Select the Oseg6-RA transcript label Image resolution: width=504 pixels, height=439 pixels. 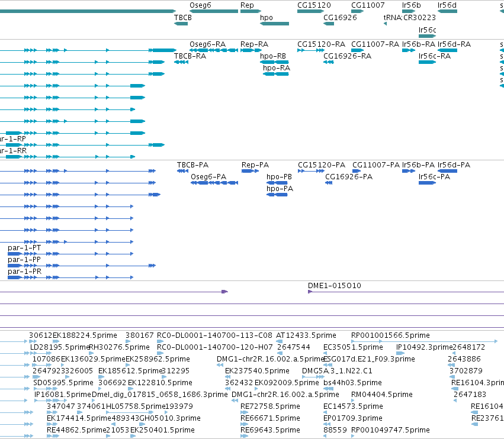pyautogui.click(x=207, y=44)
